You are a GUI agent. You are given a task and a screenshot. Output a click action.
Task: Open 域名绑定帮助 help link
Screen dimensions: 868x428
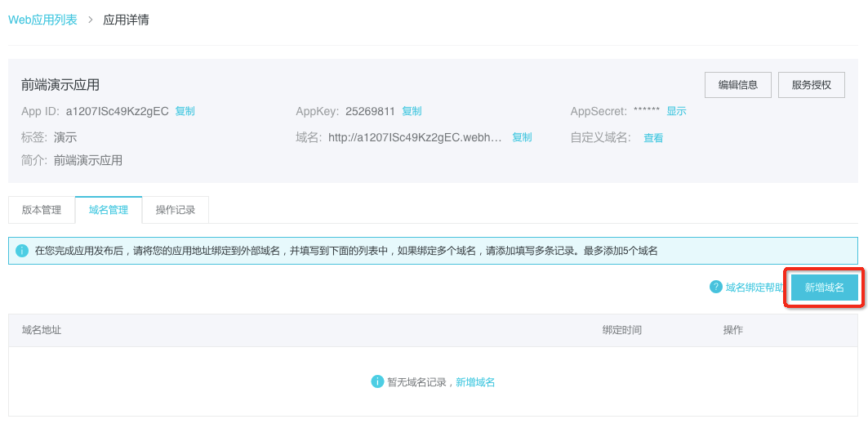(x=754, y=288)
